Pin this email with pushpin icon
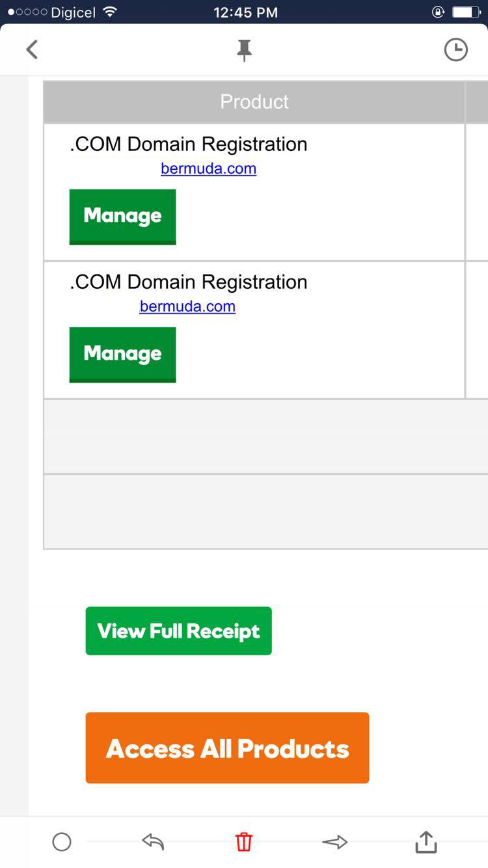 [244, 50]
